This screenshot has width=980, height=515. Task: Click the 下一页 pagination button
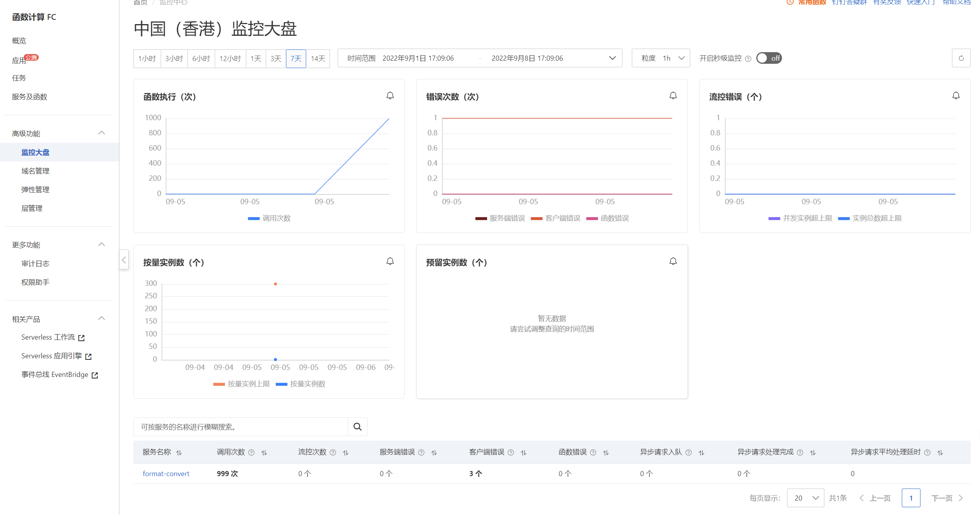click(947, 498)
